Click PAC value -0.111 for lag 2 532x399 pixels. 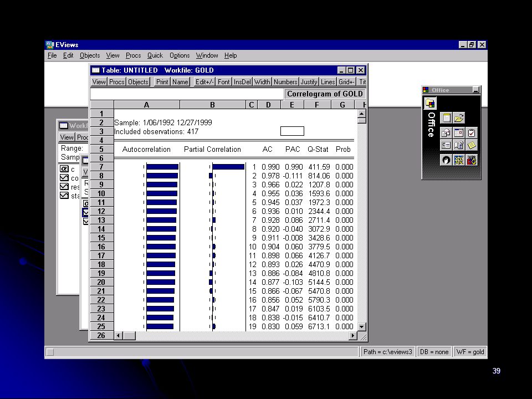click(x=293, y=176)
